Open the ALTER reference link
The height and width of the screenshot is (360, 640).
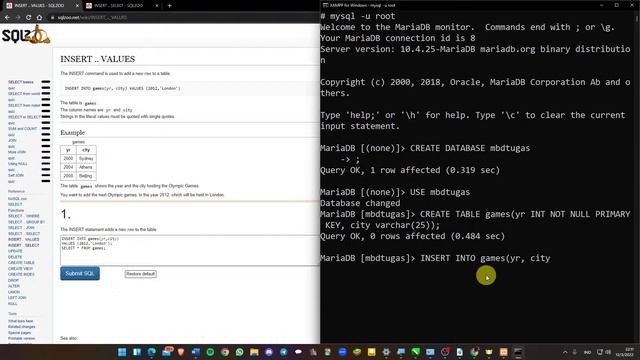pos(14,286)
